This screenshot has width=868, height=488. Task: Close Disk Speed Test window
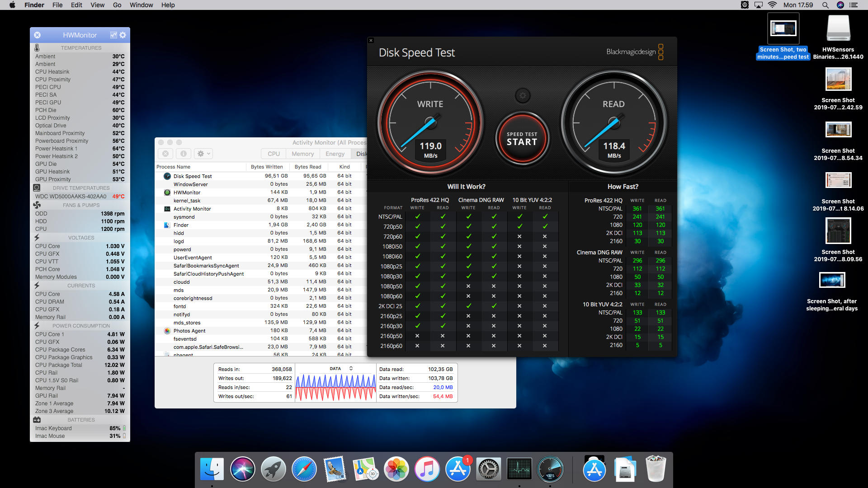[371, 41]
